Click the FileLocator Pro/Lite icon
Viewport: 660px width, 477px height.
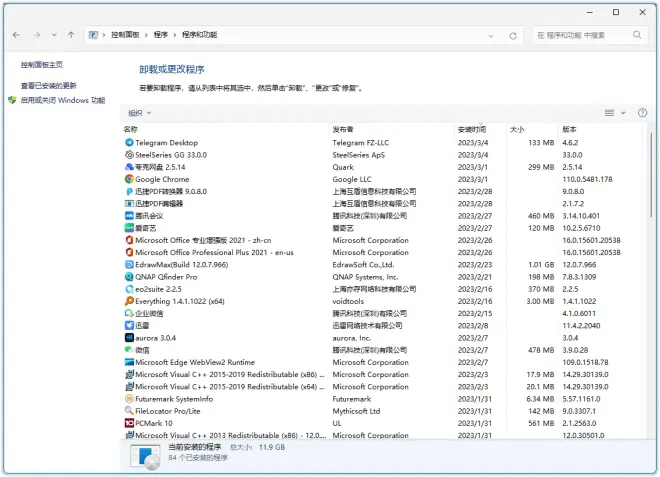129,411
